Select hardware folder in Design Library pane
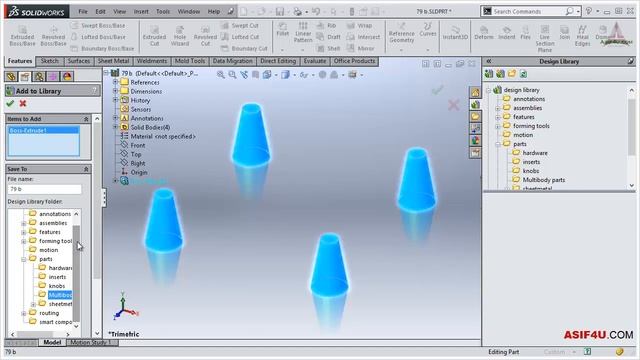The width and height of the screenshot is (640, 360). [x=535, y=153]
